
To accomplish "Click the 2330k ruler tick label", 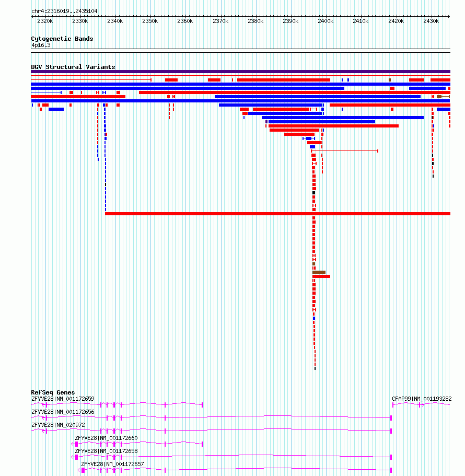I will tap(80, 21).
